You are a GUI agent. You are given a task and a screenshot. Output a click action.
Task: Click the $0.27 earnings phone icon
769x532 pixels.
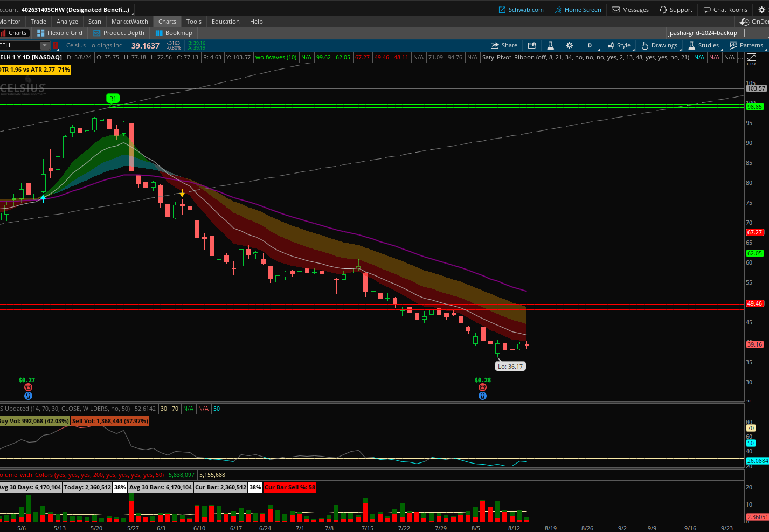point(29,388)
